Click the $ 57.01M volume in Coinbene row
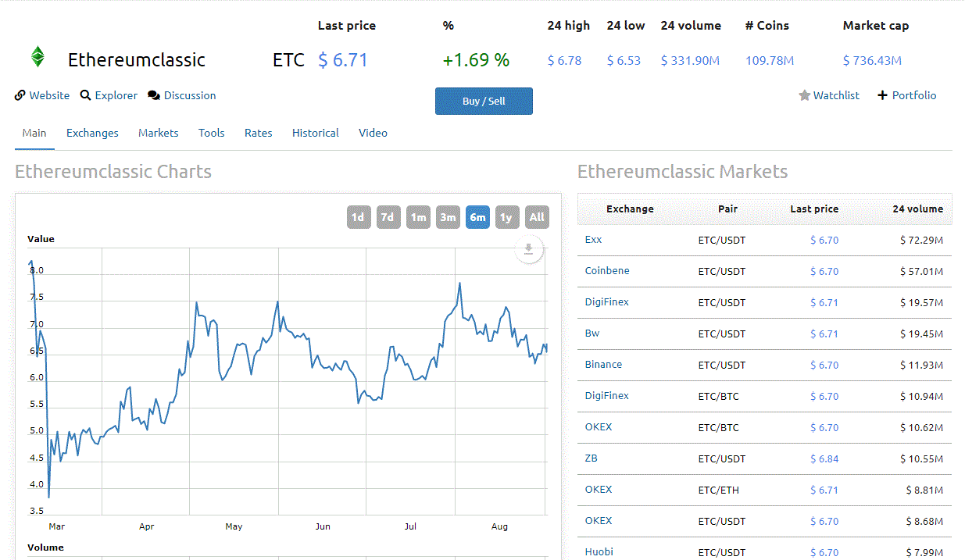 921,271
